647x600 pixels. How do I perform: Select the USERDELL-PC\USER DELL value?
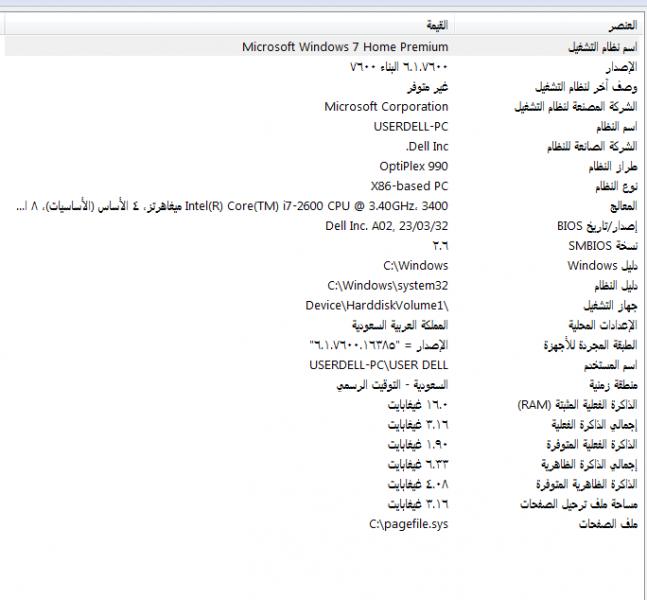tap(379, 365)
